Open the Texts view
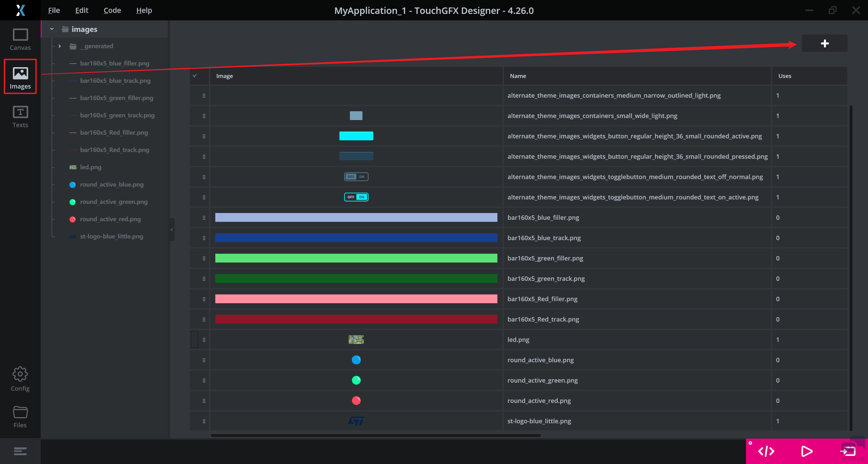The height and width of the screenshot is (464, 868). [x=20, y=117]
